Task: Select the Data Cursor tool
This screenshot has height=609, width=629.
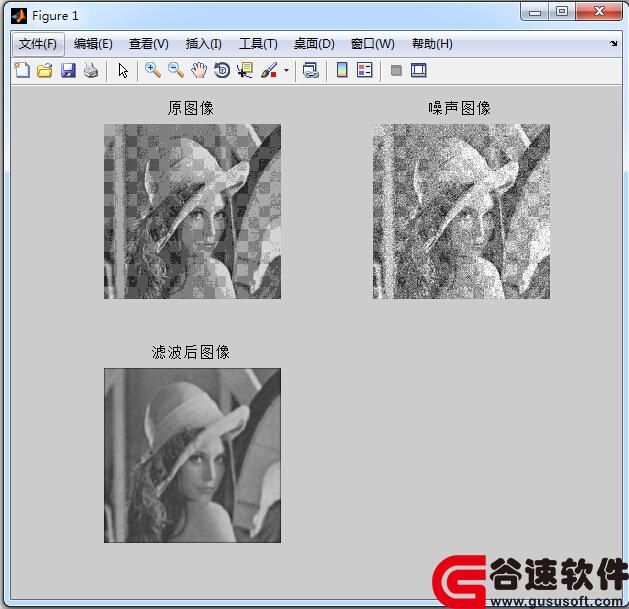Action: pyautogui.click(x=245, y=70)
